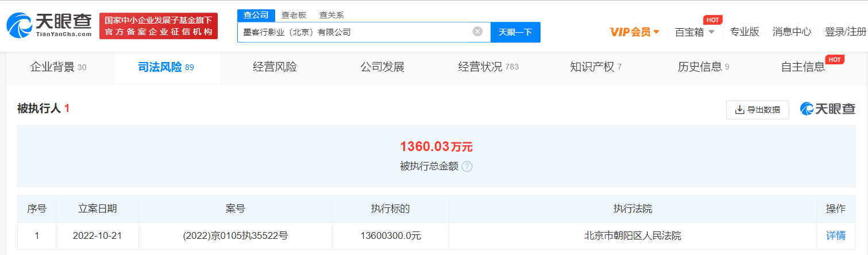Open the 企业背景 tab
Image resolution: width=868 pixels, height=255 pixels.
(58, 67)
